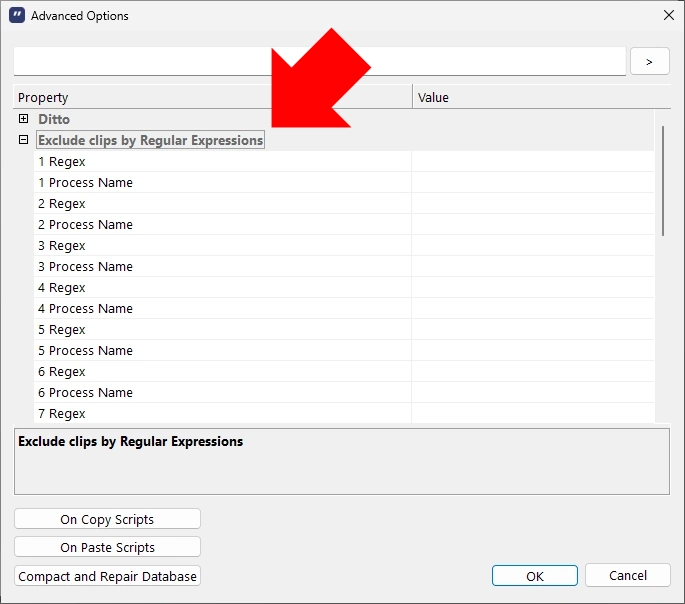Image resolution: width=685 pixels, height=604 pixels.
Task: Open On Copy Scripts
Action: (107, 519)
